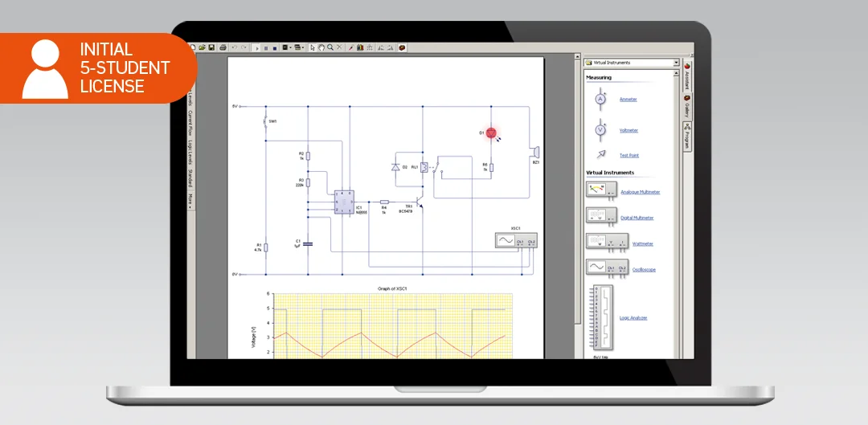Click the Print icon in toolbar

223,47
